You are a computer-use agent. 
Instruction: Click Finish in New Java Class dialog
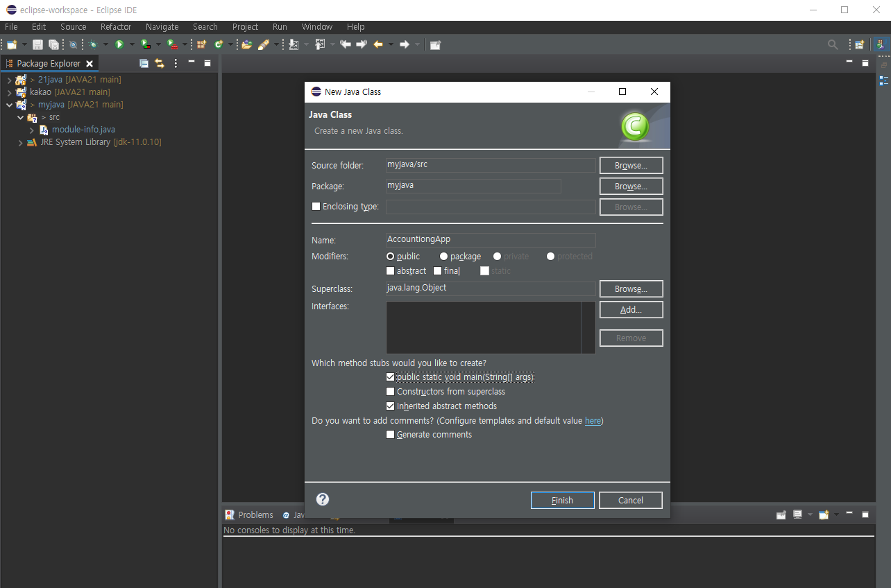coord(563,500)
